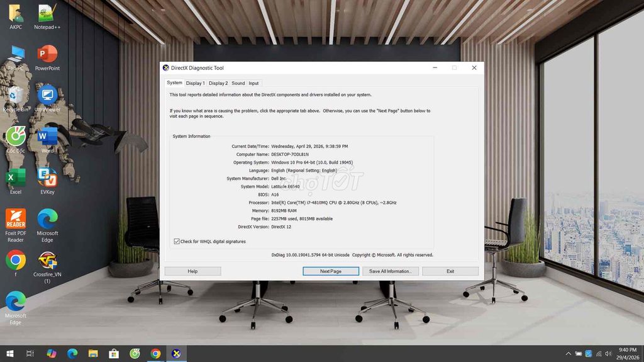Click system model Latitude E6540

click(286, 186)
